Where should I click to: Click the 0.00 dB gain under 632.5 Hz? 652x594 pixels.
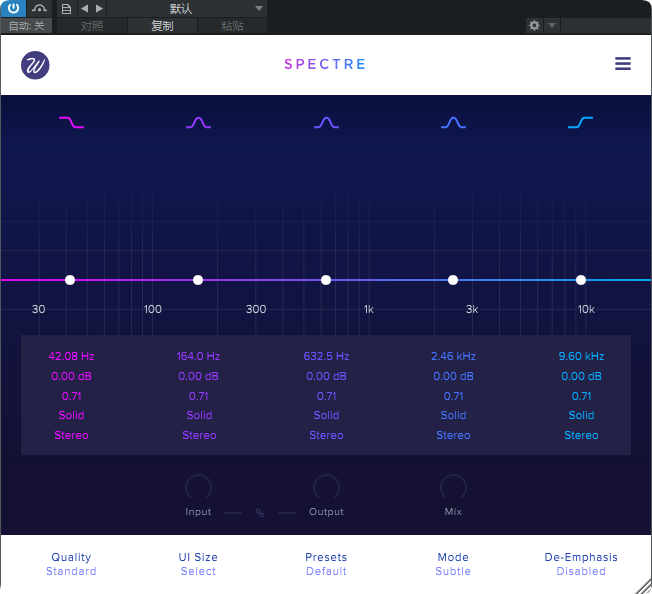coord(326,376)
